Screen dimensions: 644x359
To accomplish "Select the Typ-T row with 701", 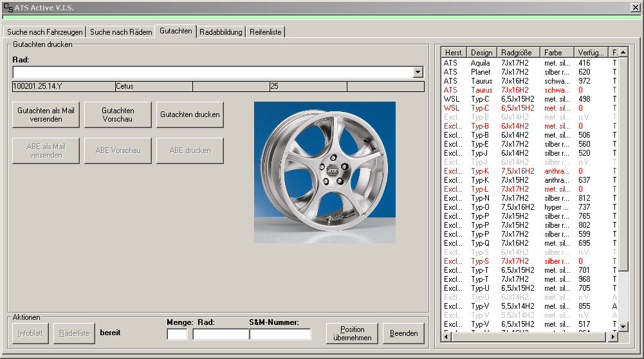I will [x=530, y=270].
